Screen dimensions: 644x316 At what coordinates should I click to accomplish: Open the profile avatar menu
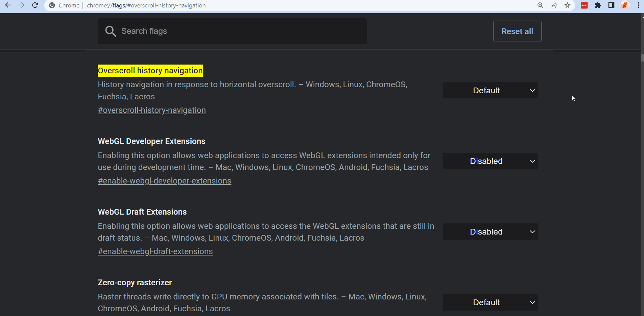pyautogui.click(x=625, y=5)
